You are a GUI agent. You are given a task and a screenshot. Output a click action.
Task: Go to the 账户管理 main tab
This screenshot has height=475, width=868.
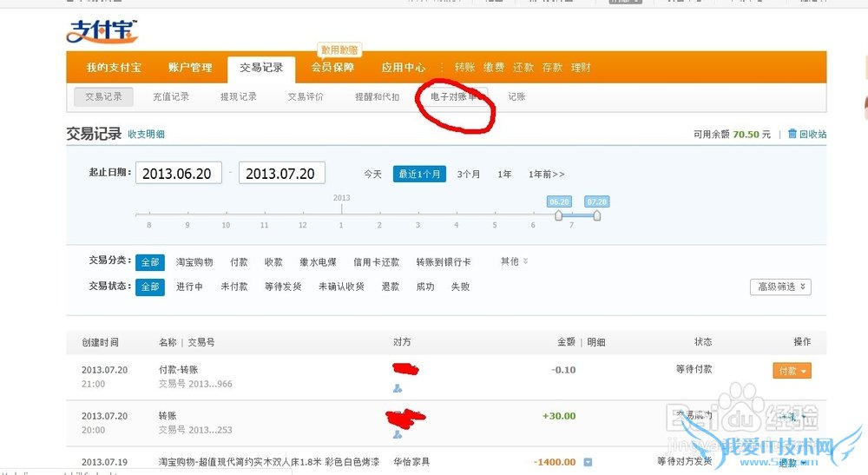[x=189, y=68]
